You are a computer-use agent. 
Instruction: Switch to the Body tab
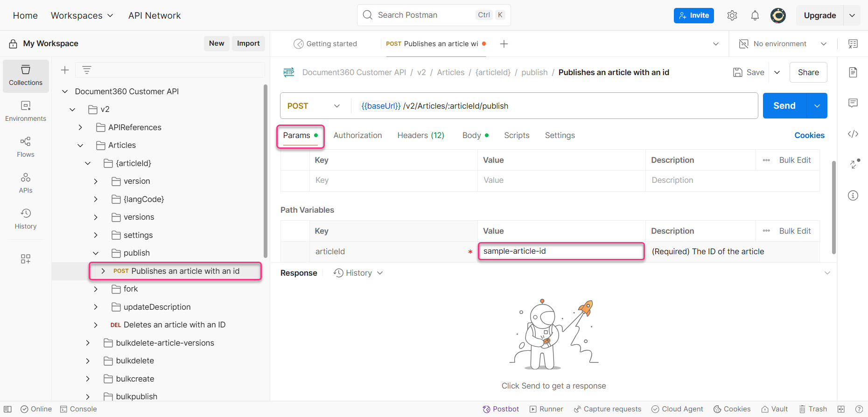click(x=475, y=135)
